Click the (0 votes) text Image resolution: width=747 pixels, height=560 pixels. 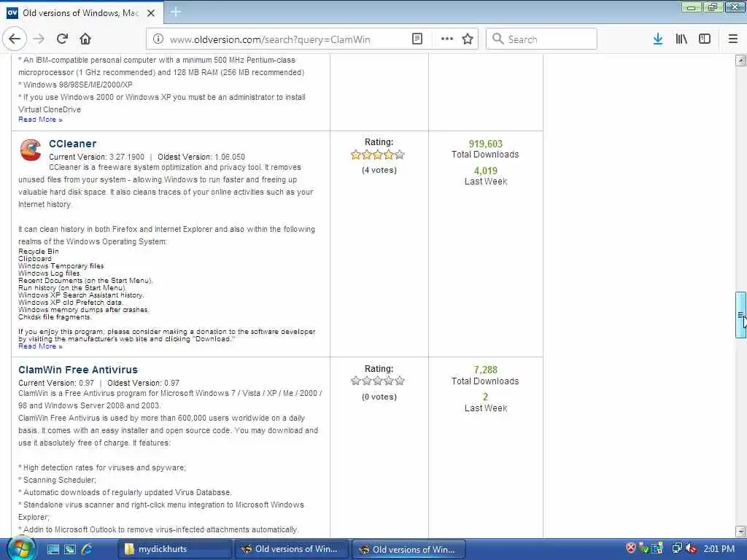379,397
